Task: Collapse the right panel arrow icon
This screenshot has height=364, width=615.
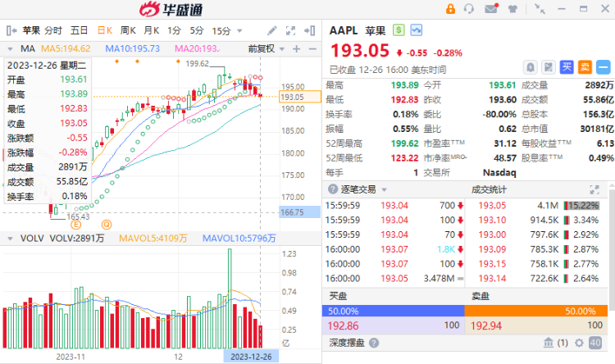Action: (309, 30)
